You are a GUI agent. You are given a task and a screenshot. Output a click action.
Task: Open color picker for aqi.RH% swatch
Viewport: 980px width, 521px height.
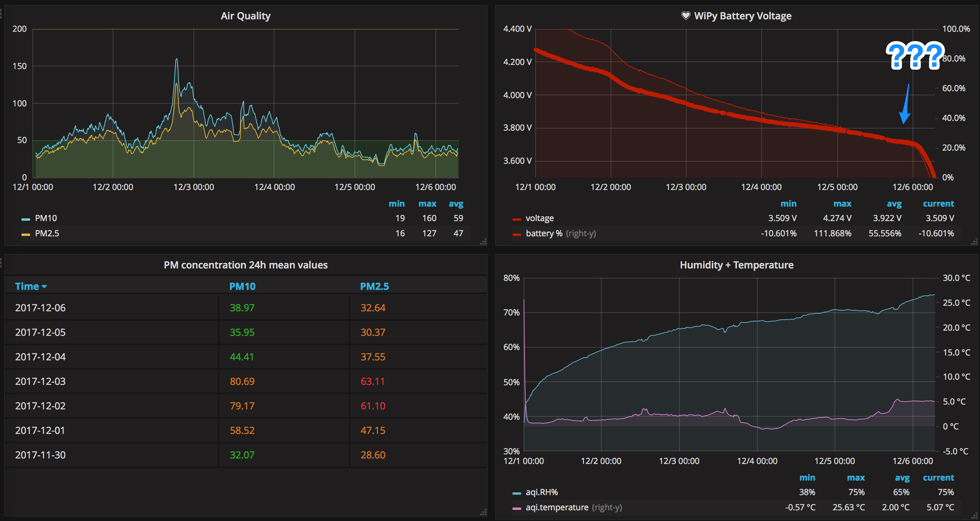coord(517,493)
